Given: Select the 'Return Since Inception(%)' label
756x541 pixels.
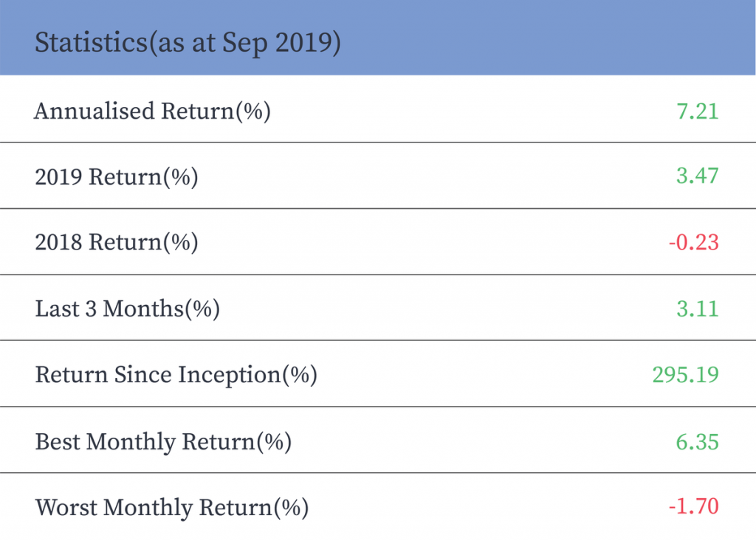Looking at the screenshot, I should point(176,375).
